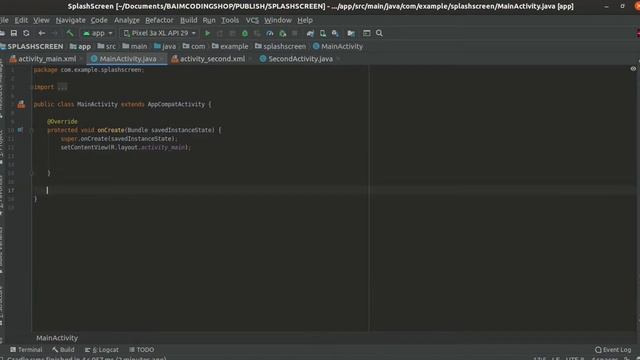The image size is (640, 360).
Task: Go back with the left arrow icon
Action: pyautogui.click(x=42, y=33)
